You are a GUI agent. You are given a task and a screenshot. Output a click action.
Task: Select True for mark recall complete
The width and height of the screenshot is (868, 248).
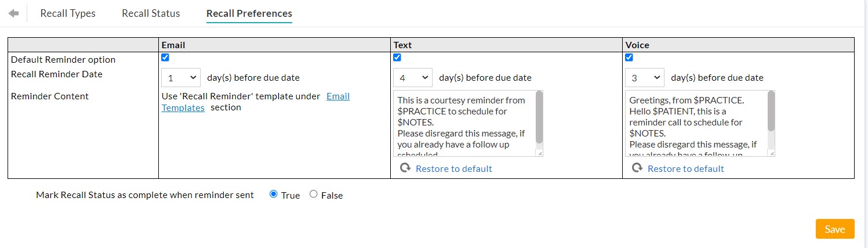[274, 195]
